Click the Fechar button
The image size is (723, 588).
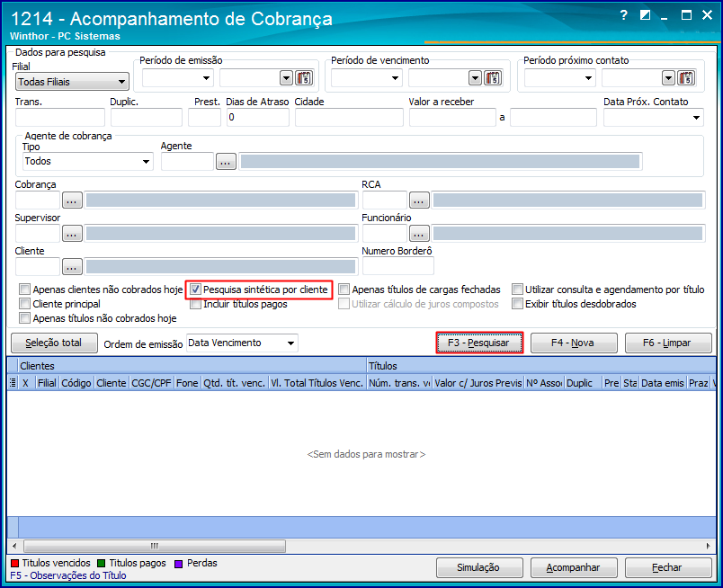(667, 567)
